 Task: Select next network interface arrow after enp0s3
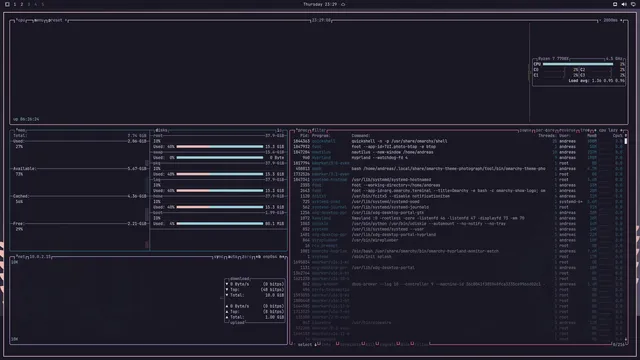pos(283,257)
